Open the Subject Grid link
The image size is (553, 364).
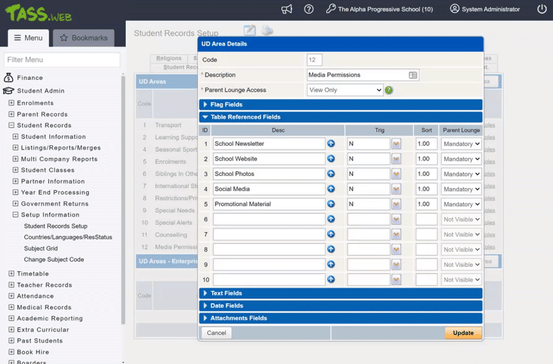pyautogui.click(x=41, y=248)
